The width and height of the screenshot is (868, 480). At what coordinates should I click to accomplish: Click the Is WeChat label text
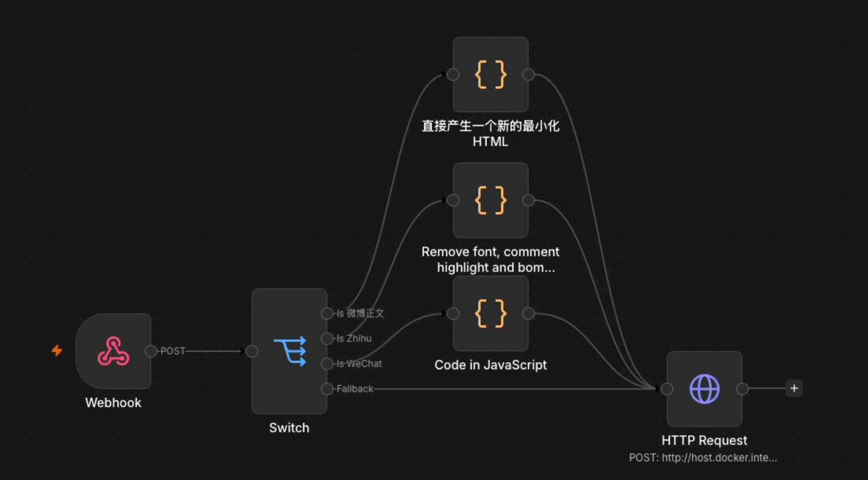[x=359, y=364]
